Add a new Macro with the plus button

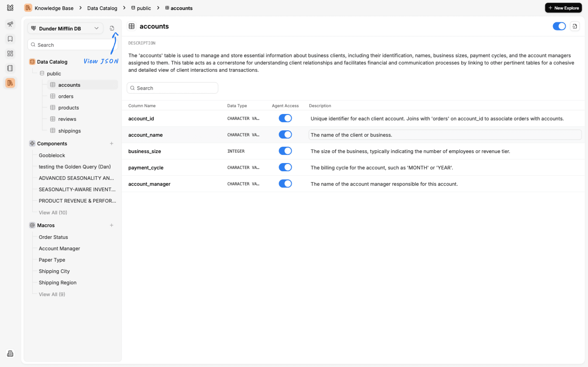[111, 225]
